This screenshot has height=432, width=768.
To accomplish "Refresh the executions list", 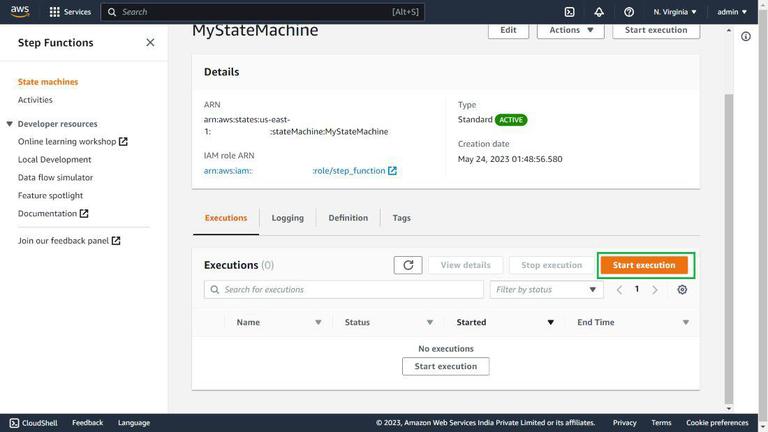I will pyautogui.click(x=408, y=265).
